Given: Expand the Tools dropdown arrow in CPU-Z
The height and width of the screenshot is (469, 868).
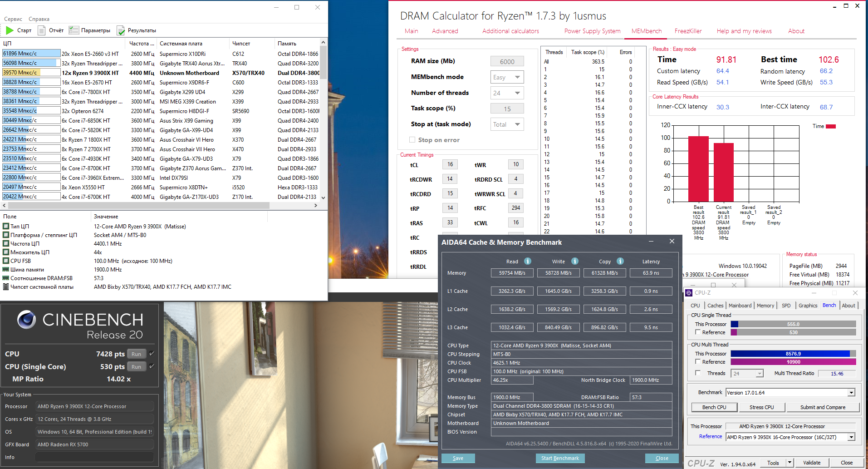Looking at the screenshot, I should [790, 463].
